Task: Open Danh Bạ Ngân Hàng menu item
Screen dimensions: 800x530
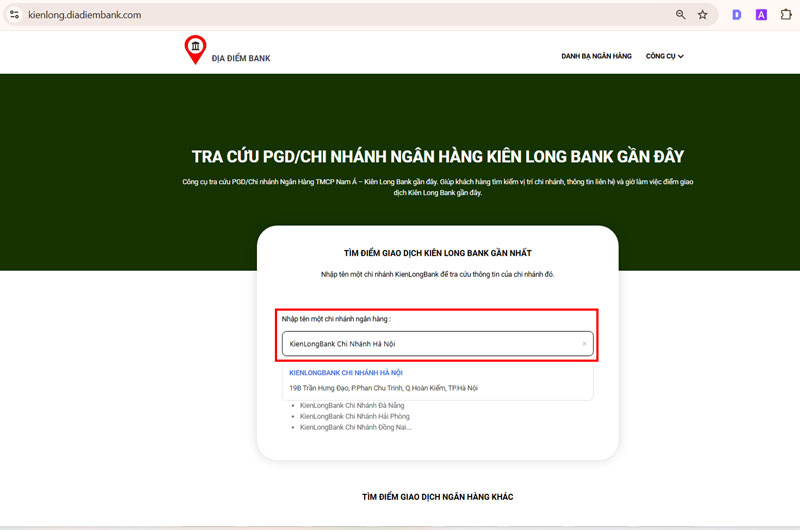Action: pos(596,56)
